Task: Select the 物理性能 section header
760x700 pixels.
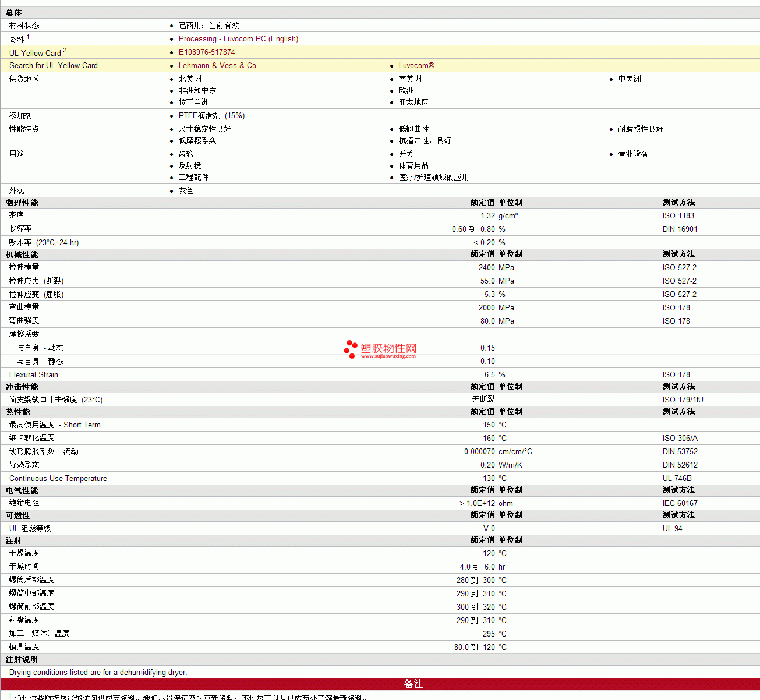Action: [x=22, y=203]
